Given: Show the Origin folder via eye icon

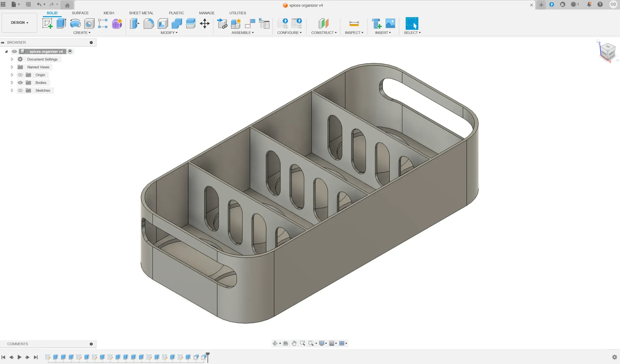Looking at the screenshot, I should [x=20, y=75].
